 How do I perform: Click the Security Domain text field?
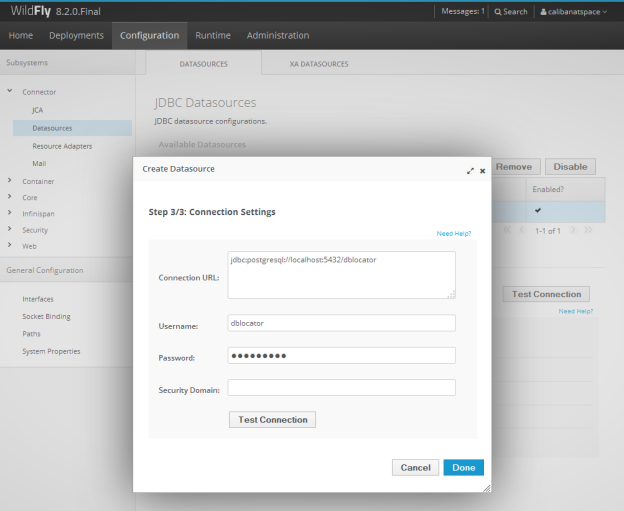(x=341, y=388)
